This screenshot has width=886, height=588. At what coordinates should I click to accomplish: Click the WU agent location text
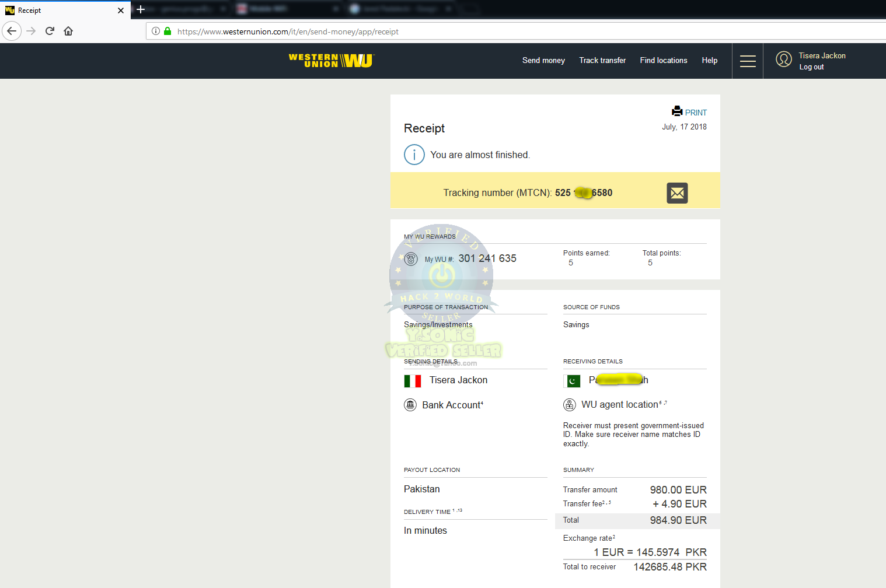tap(620, 405)
